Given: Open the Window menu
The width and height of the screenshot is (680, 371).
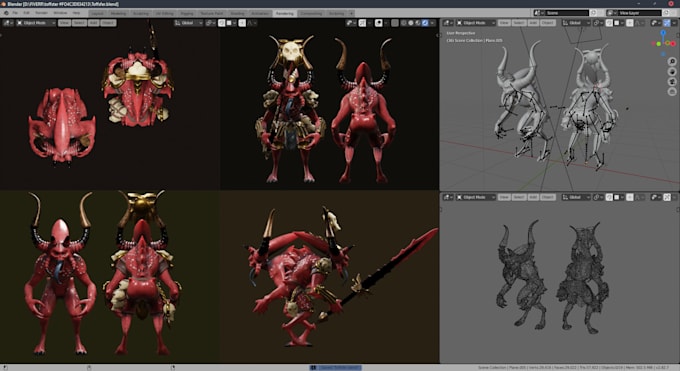Looking at the screenshot, I should point(61,13).
